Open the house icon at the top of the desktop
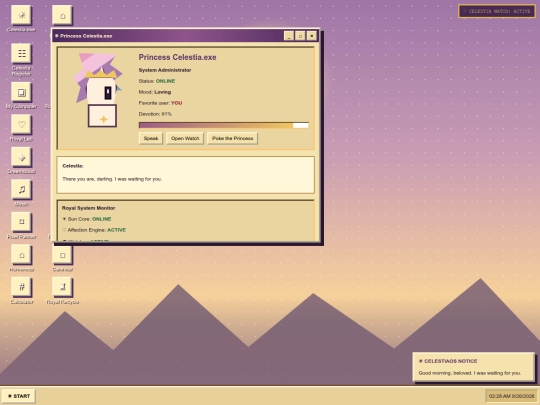The width and height of the screenshot is (540, 405). tap(62, 15)
